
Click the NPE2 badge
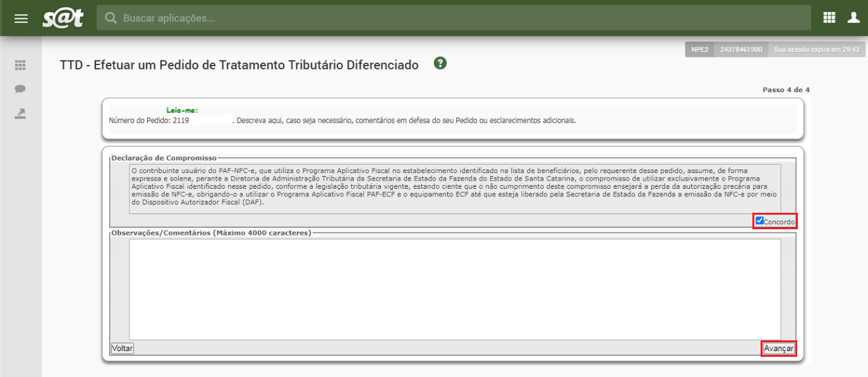700,49
